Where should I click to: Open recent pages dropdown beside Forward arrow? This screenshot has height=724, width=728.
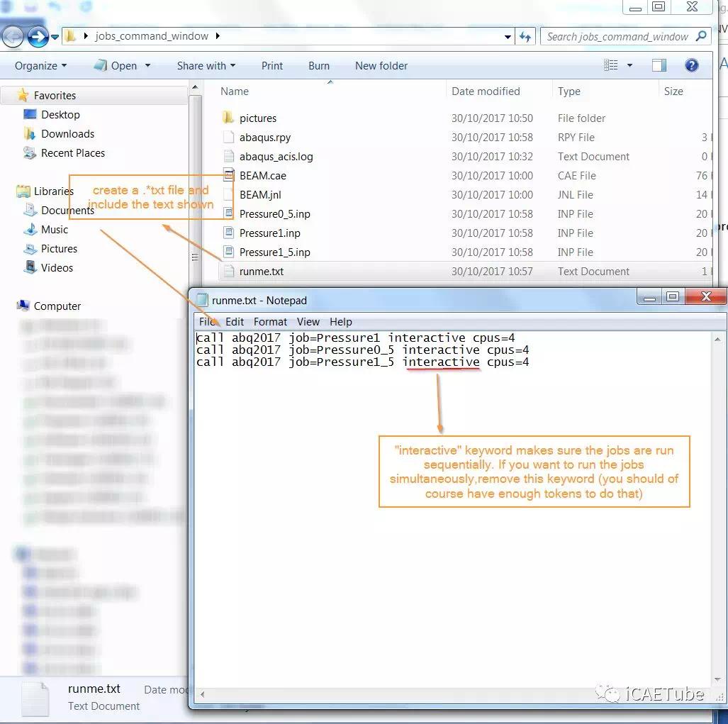(55, 37)
